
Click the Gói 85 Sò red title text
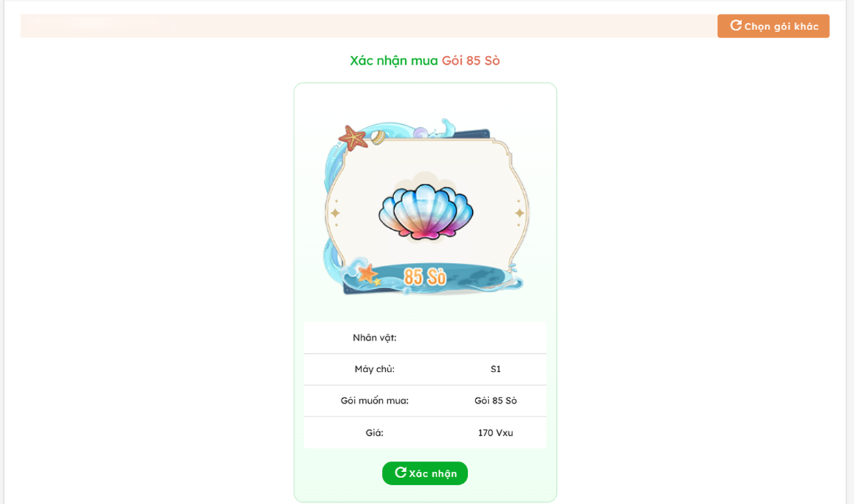(471, 61)
